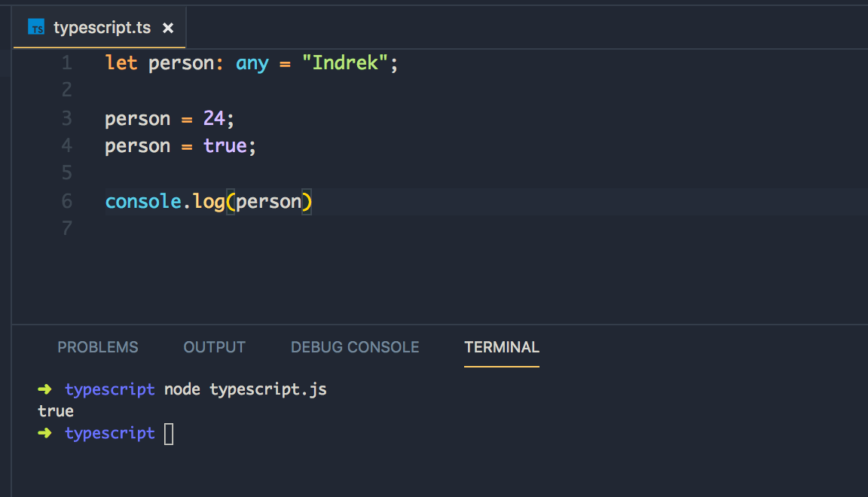Click the terminal cursor at the prompt
868x497 pixels.
[x=169, y=434]
